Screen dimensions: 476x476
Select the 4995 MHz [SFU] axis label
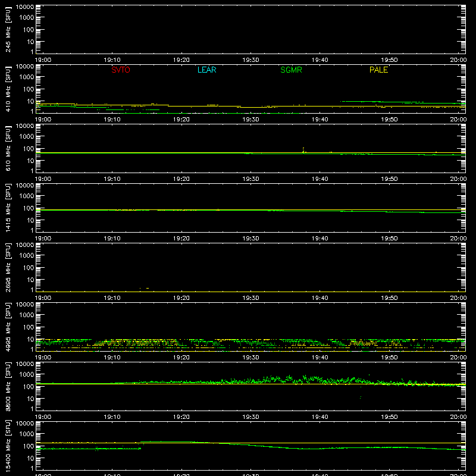pyautogui.click(x=8, y=327)
